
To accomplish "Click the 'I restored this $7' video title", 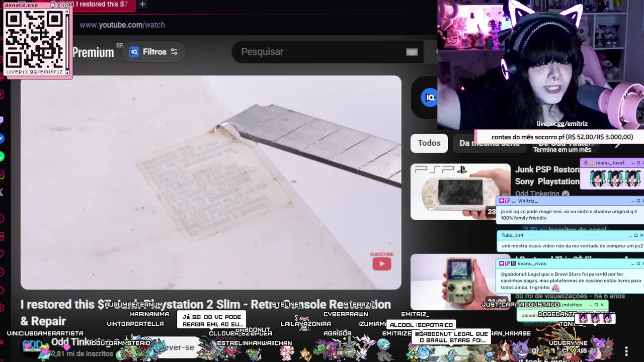I will [x=205, y=312].
